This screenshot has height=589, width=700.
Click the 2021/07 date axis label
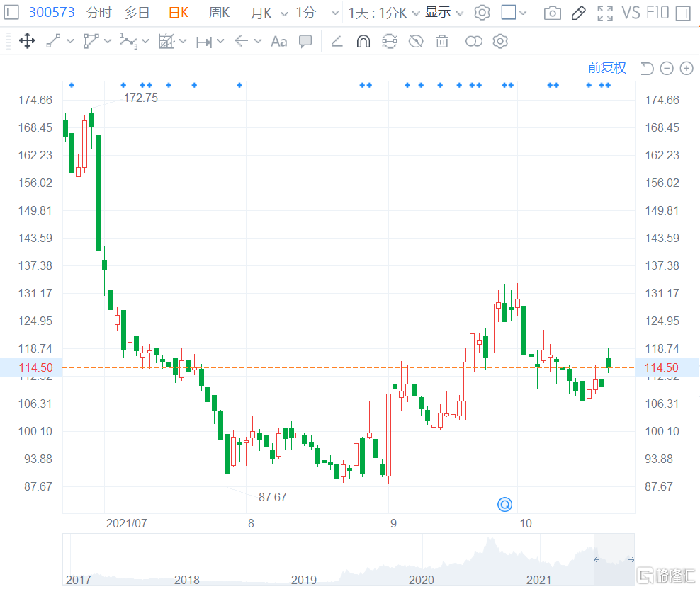point(126,523)
